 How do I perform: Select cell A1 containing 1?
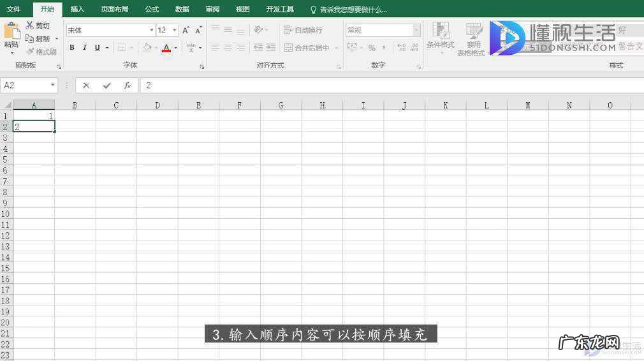click(34, 116)
